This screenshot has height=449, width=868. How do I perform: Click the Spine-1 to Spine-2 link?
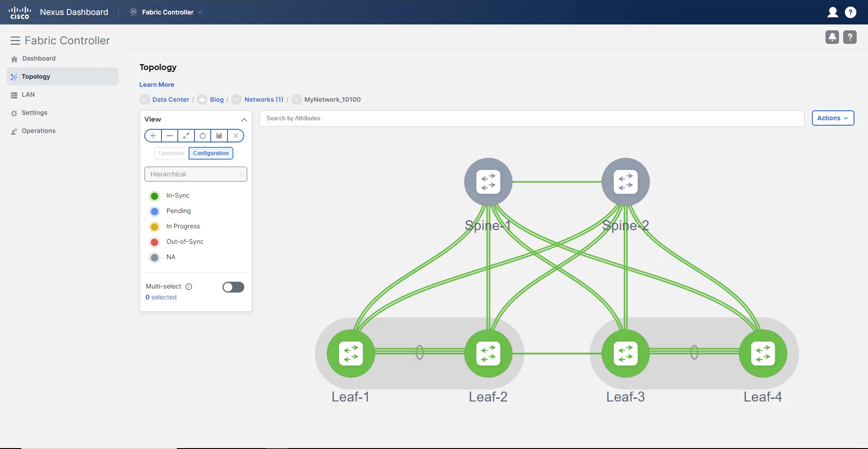tap(557, 182)
